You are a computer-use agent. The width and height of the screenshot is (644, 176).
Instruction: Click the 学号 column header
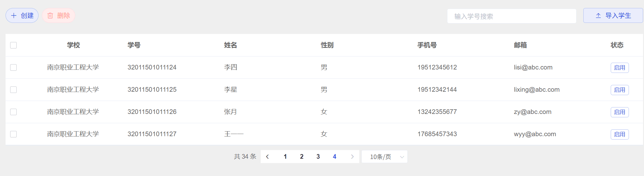[x=134, y=45]
